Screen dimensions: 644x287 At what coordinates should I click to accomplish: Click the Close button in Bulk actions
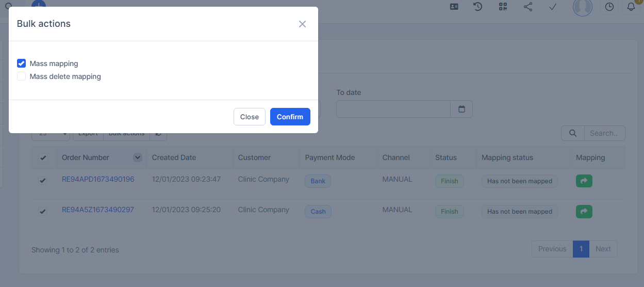tap(249, 117)
